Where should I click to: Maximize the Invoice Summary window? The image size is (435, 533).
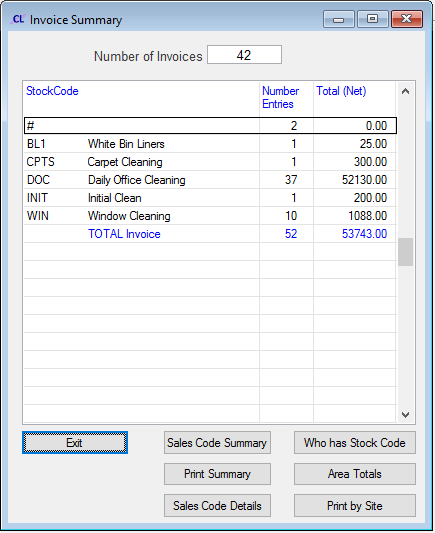(x=372, y=19)
